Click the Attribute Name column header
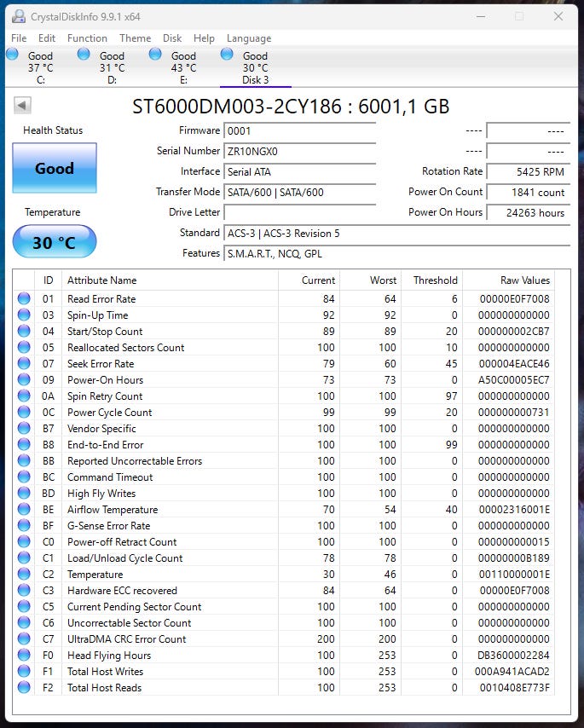The image size is (584, 728). point(170,280)
